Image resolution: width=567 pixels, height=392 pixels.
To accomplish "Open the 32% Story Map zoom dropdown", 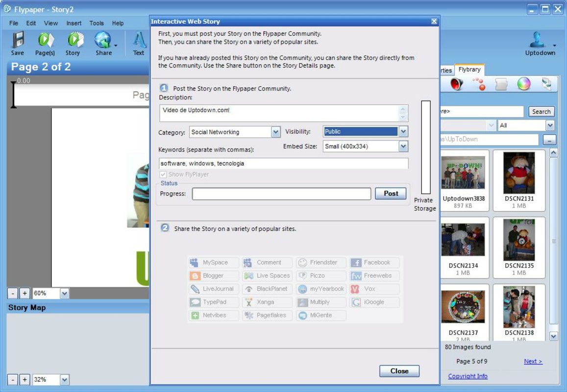I will [64, 379].
